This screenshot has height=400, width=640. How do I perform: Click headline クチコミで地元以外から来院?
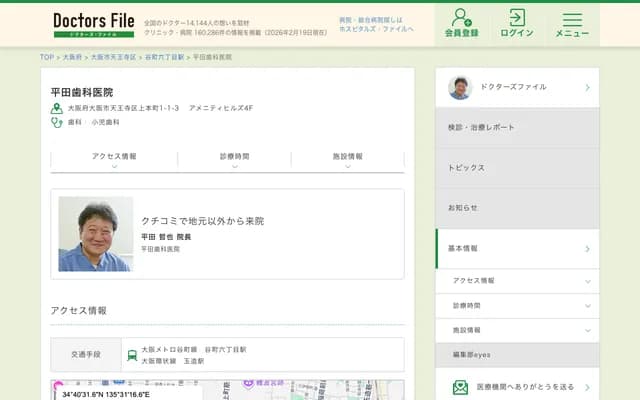202,221
